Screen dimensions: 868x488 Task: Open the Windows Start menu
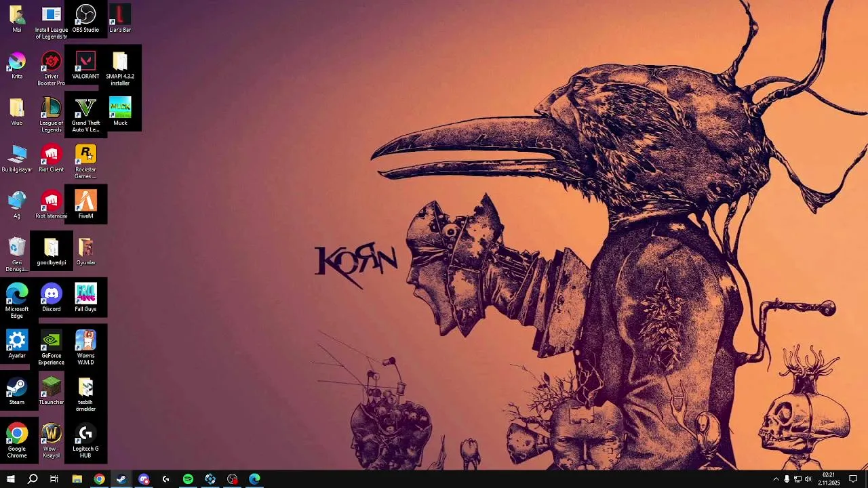[10, 479]
